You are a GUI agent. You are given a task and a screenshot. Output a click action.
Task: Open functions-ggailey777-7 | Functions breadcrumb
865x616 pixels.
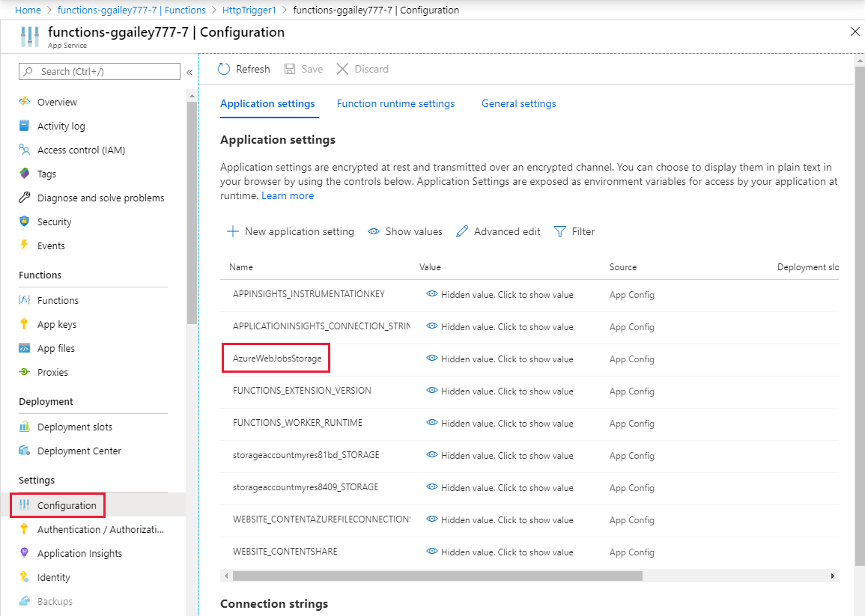coord(131,10)
